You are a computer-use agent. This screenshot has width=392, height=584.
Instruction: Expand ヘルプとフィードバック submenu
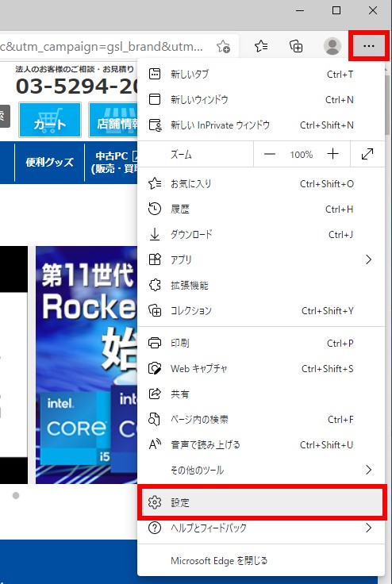point(261,528)
